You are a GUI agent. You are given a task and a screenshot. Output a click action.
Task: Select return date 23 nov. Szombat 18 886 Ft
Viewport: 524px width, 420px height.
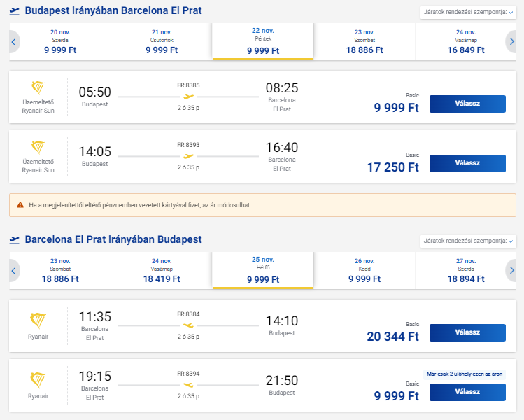pos(60,270)
